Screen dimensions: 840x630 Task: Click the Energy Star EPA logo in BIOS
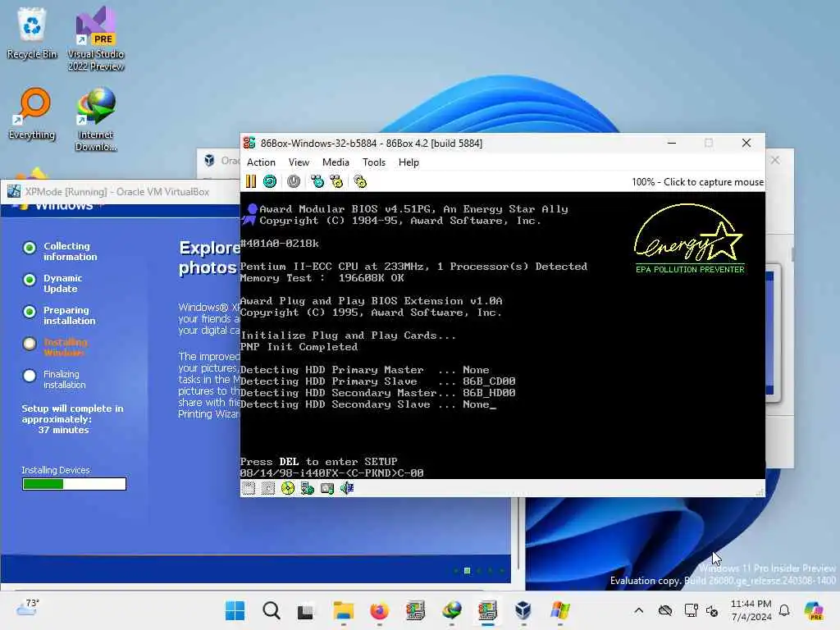tap(689, 239)
